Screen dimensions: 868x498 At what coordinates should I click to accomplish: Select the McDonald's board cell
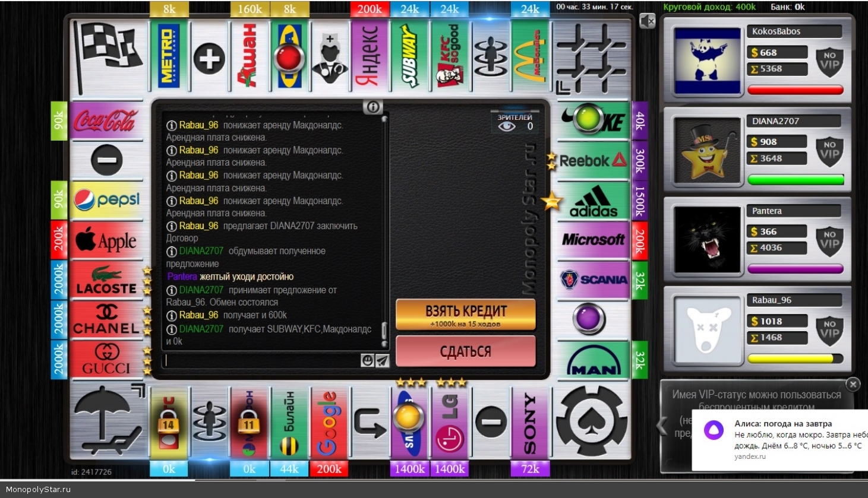pyautogui.click(x=530, y=57)
